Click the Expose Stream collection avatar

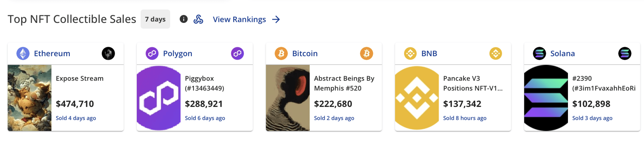(108, 54)
